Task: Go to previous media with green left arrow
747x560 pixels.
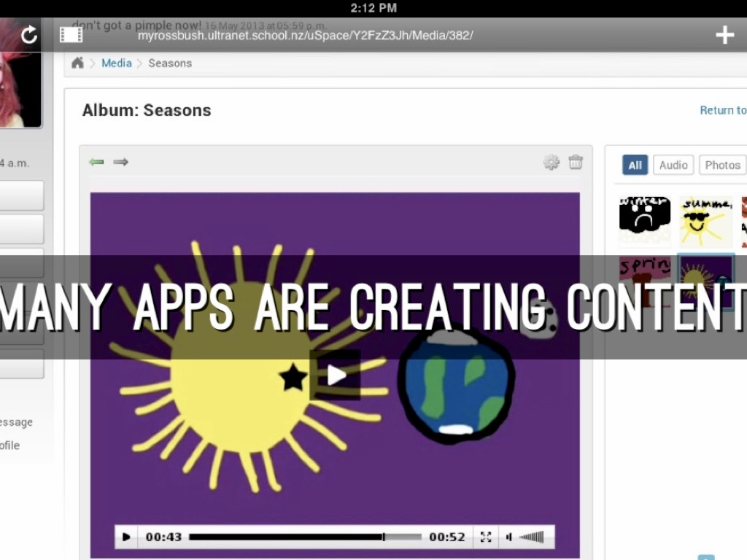Action: (x=96, y=162)
